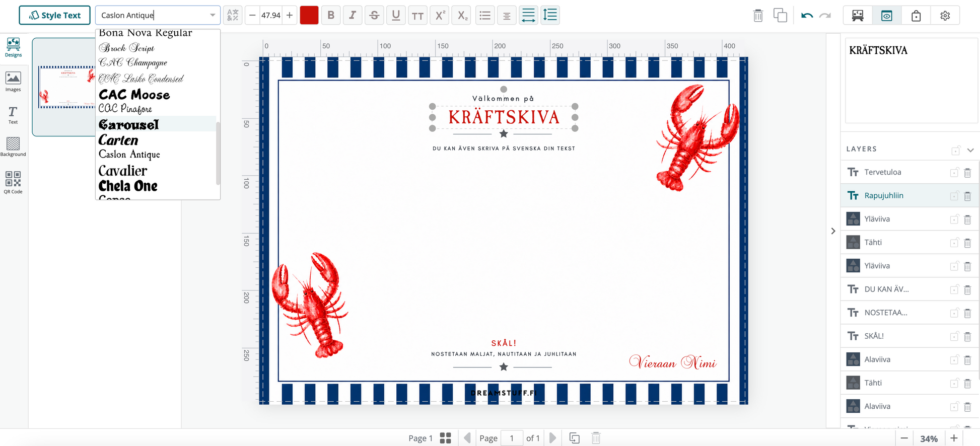
Task: Open the line height control
Action: (550, 15)
